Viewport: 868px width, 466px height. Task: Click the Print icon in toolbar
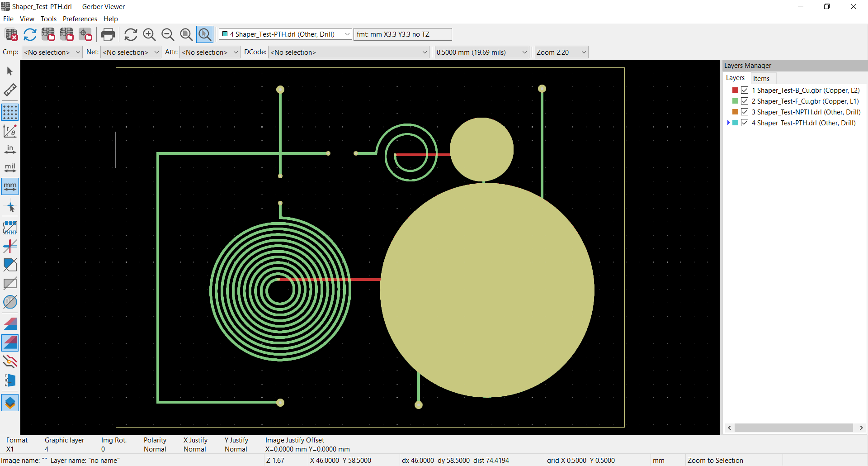click(x=108, y=34)
